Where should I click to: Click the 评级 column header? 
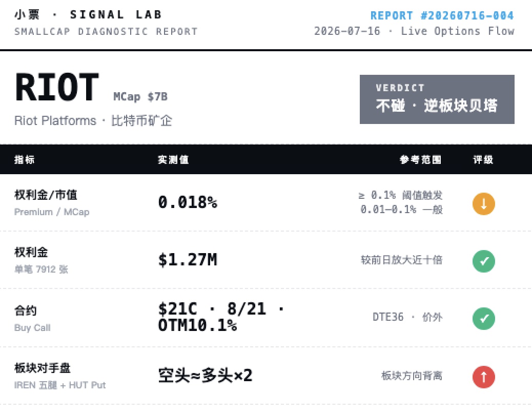coord(483,159)
